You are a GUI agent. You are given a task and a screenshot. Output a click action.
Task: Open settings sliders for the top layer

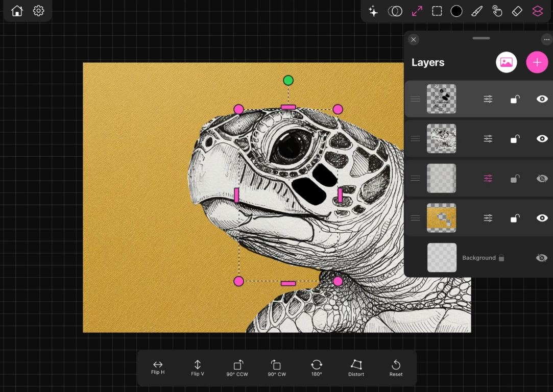point(488,99)
